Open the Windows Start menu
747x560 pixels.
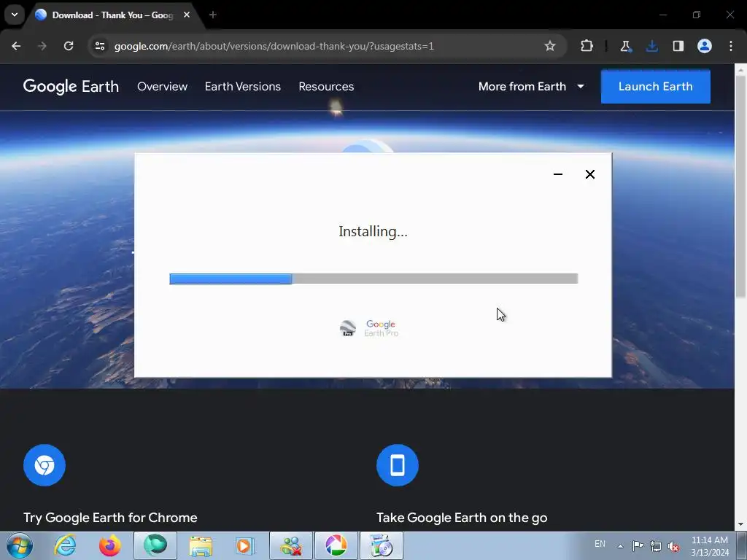point(20,546)
